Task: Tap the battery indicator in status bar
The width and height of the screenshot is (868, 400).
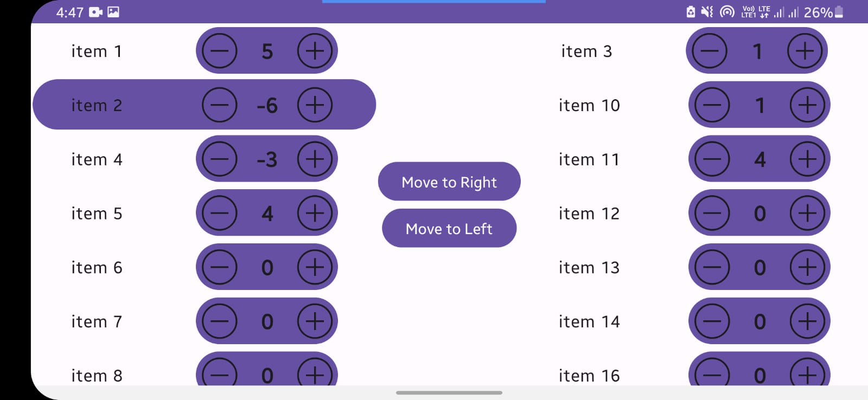Action: tap(839, 12)
